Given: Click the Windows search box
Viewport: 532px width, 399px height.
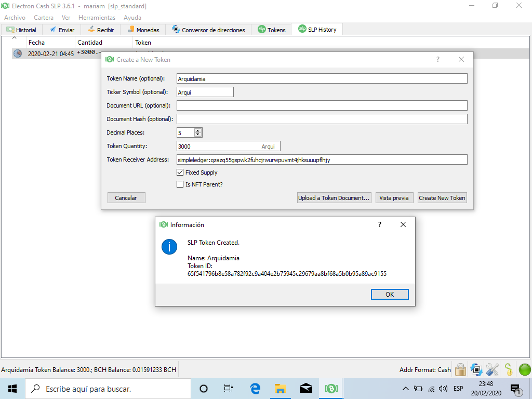Looking at the screenshot, I should pyautogui.click(x=108, y=389).
